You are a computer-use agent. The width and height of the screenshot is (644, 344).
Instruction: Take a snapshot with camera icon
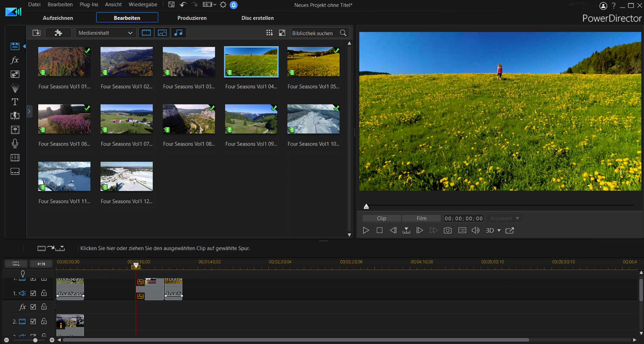pyautogui.click(x=447, y=230)
